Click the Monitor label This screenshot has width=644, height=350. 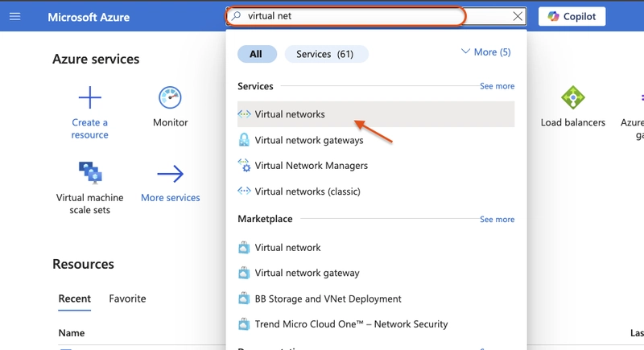click(171, 122)
